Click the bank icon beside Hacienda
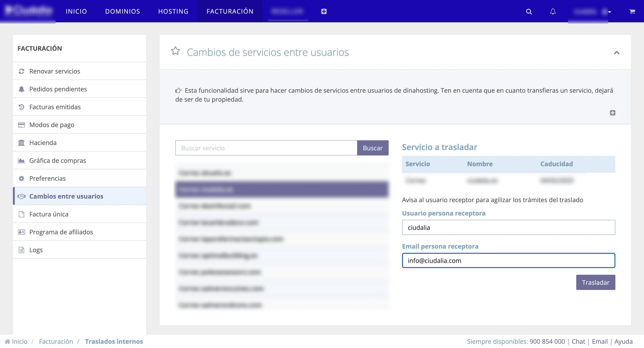 point(21,142)
